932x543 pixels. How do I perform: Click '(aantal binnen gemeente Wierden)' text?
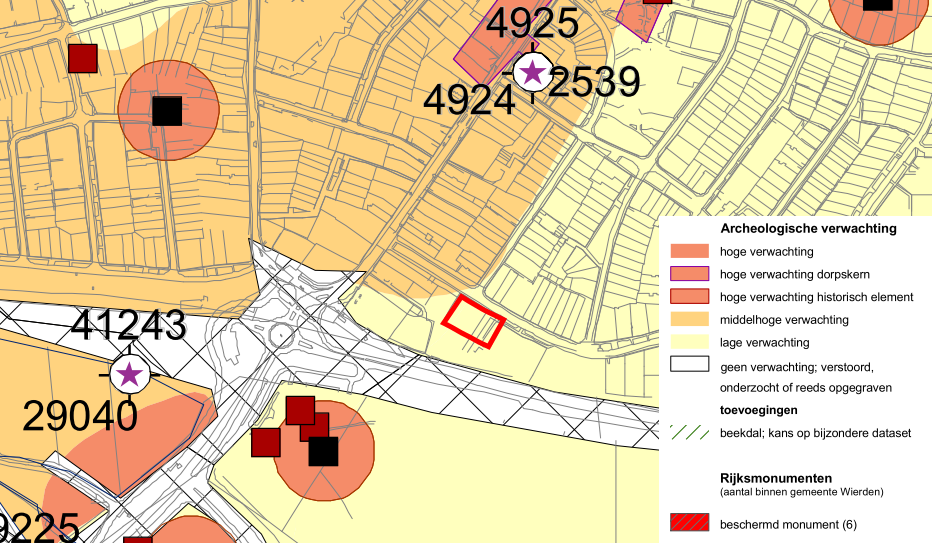coord(801,492)
